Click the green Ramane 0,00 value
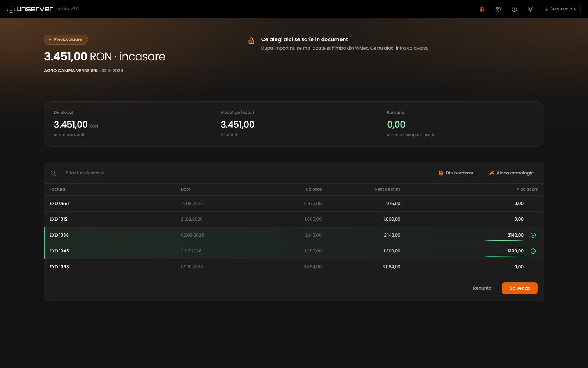The height and width of the screenshot is (368, 588). click(x=396, y=125)
